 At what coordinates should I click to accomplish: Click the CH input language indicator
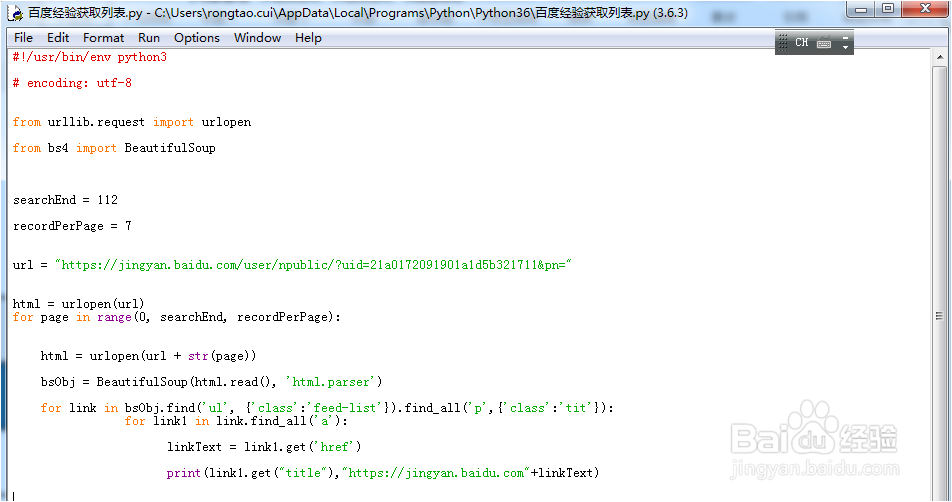(801, 42)
